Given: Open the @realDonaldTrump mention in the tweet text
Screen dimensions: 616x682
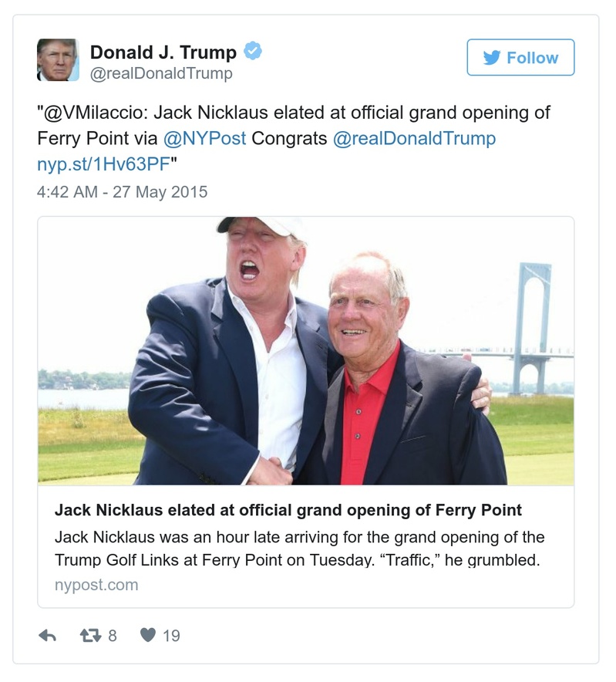Looking at the screenshot, I should (416, 140).
